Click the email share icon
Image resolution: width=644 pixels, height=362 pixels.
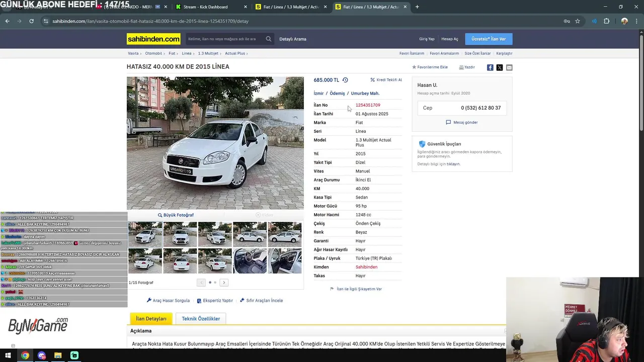[x=509, y=67]
